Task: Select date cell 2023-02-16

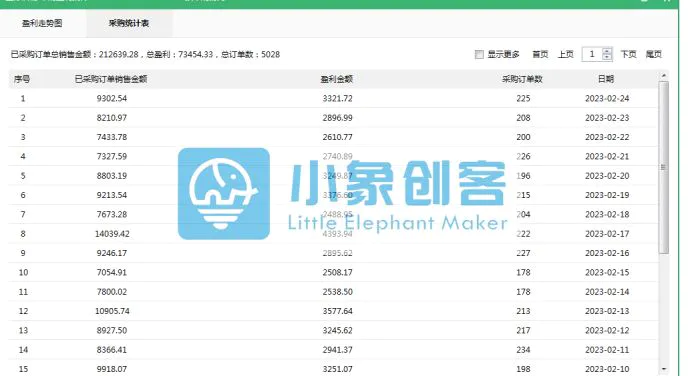Action: [607, 253]
